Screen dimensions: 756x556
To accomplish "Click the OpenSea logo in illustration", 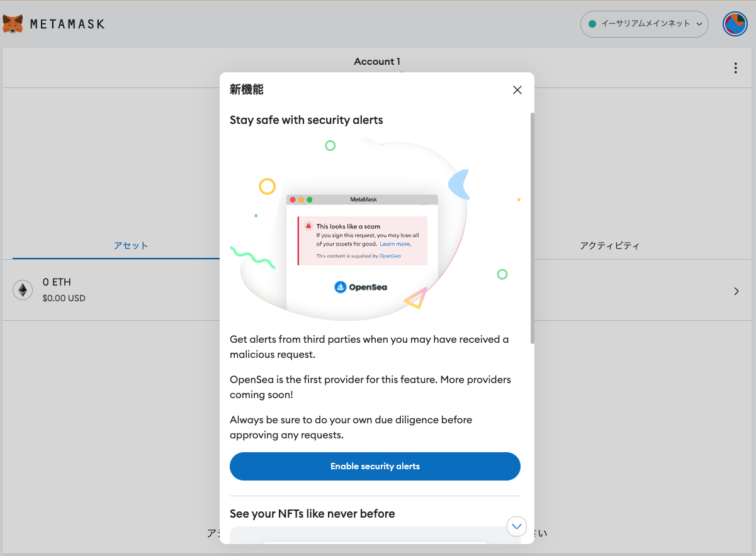I will tap(361, 287).
